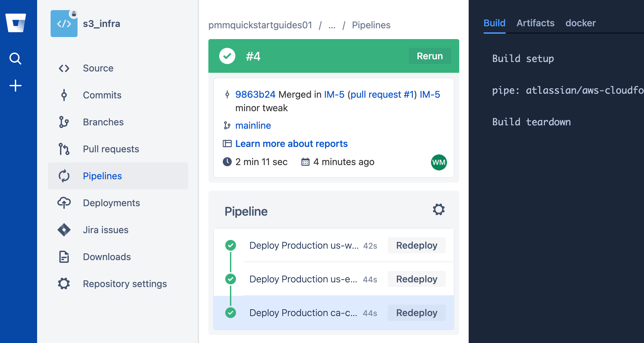
Task: View repository Branches
Action: (x=103, y=122)
